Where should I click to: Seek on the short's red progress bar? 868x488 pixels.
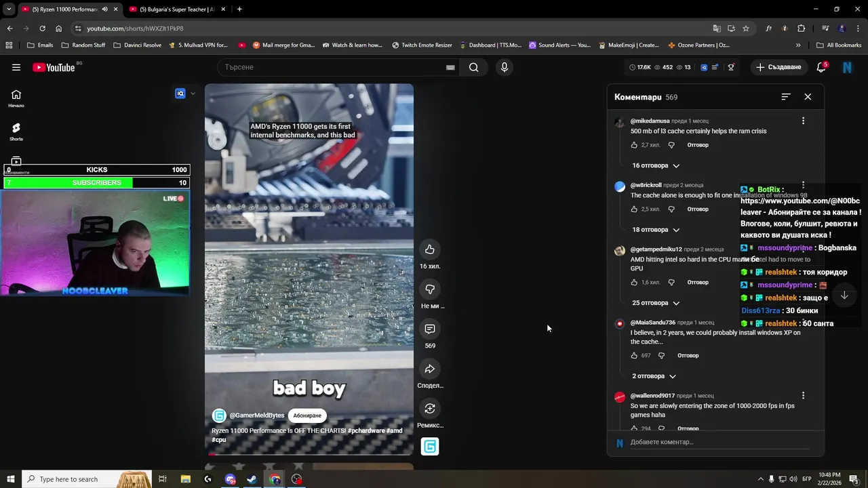pyautogui.click(x=309, y=455)
